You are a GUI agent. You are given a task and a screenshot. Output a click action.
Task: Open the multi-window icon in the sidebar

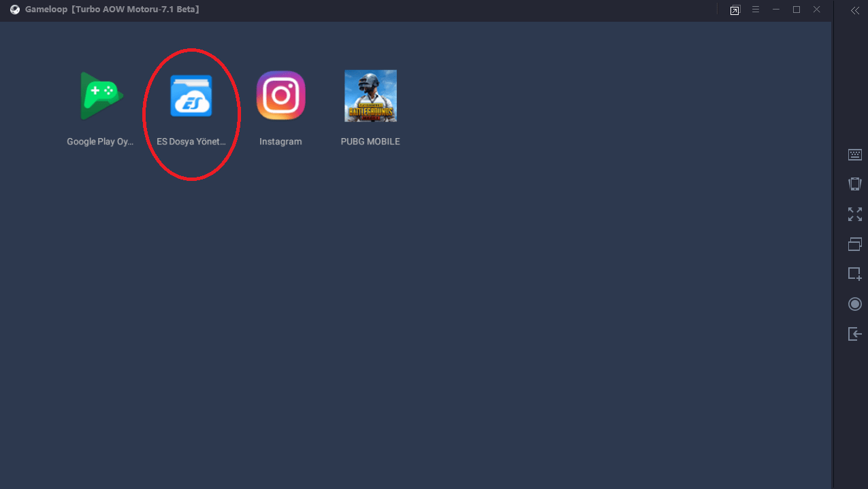(x=855, y=243)
